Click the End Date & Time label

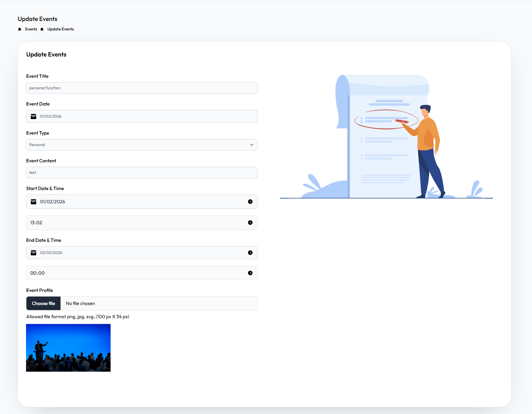pyautogui.click(x=44, y=240)
